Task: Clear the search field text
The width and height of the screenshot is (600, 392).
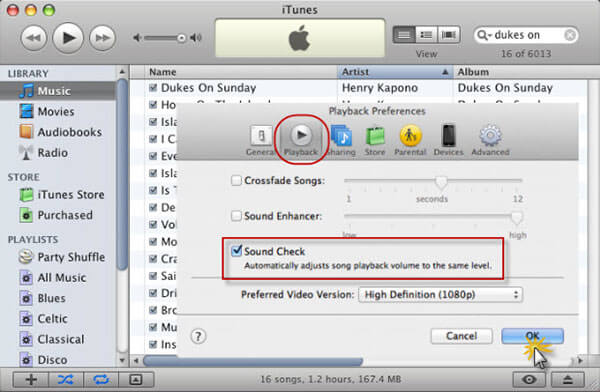Action: pos(570,35)
